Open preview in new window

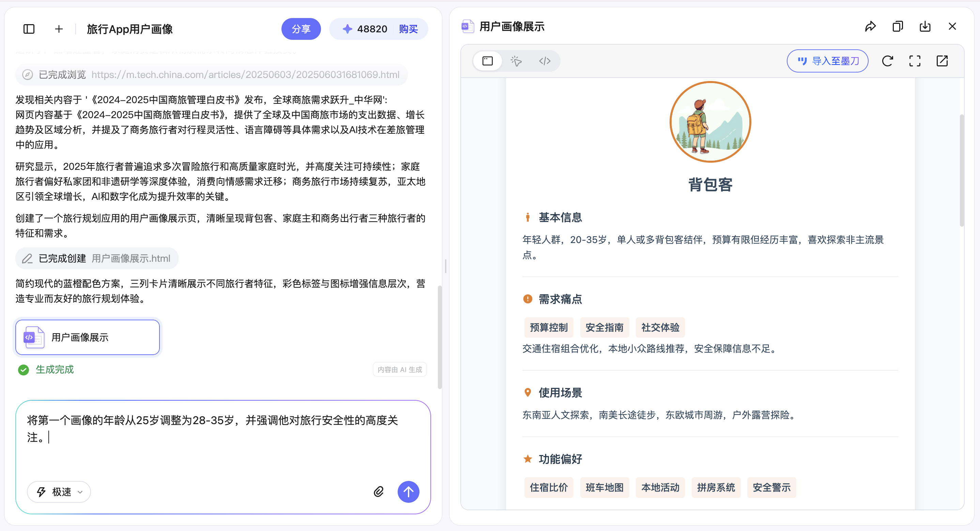click(942, 61)
